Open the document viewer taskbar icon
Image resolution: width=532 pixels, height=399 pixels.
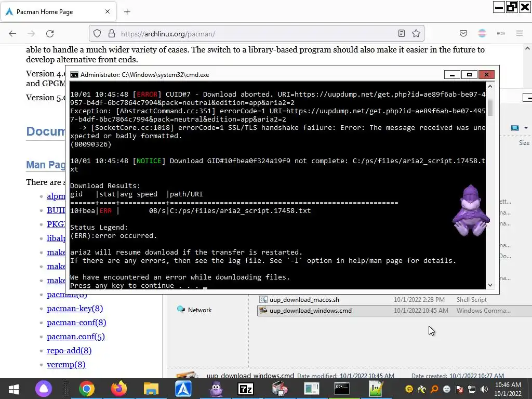coord(312,389)
